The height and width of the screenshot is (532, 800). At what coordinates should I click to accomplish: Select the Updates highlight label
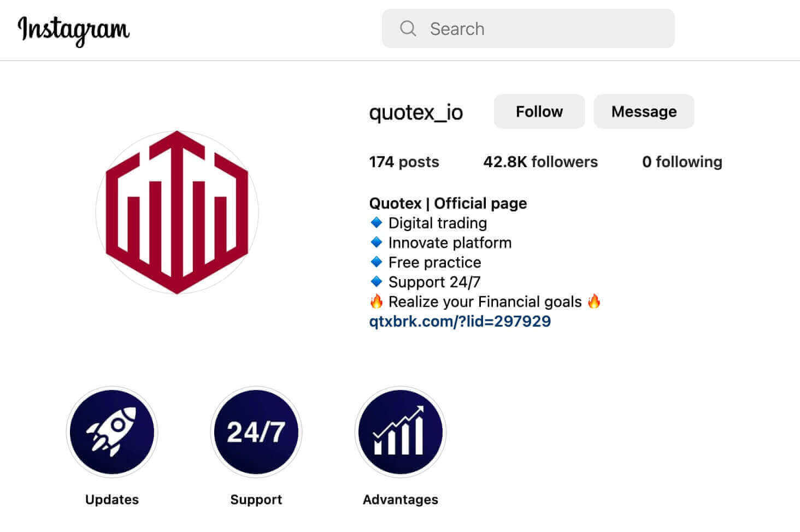(x=112, y=499)
